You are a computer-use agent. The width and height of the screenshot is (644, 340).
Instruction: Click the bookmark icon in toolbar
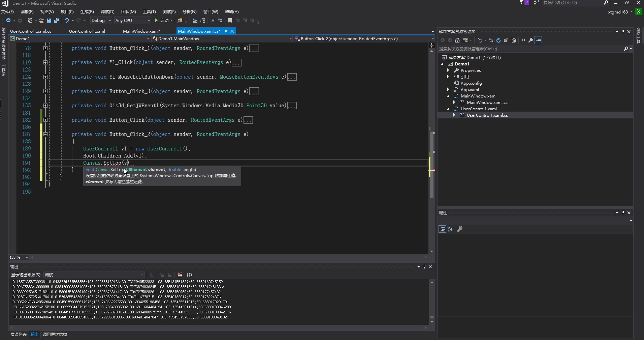click(230, 21)
